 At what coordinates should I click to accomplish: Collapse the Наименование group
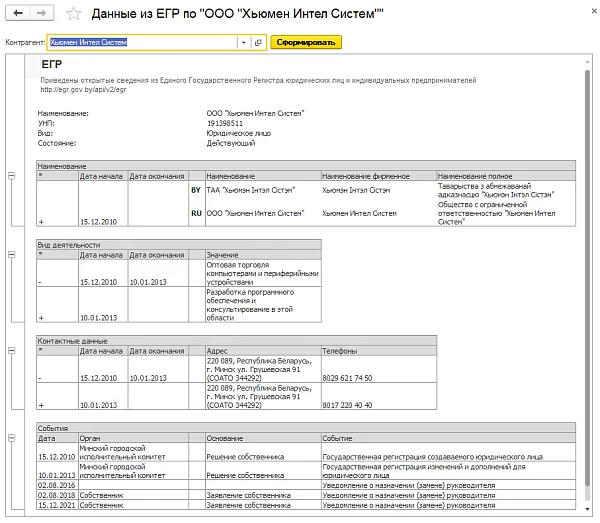click(x=12, y=176)
